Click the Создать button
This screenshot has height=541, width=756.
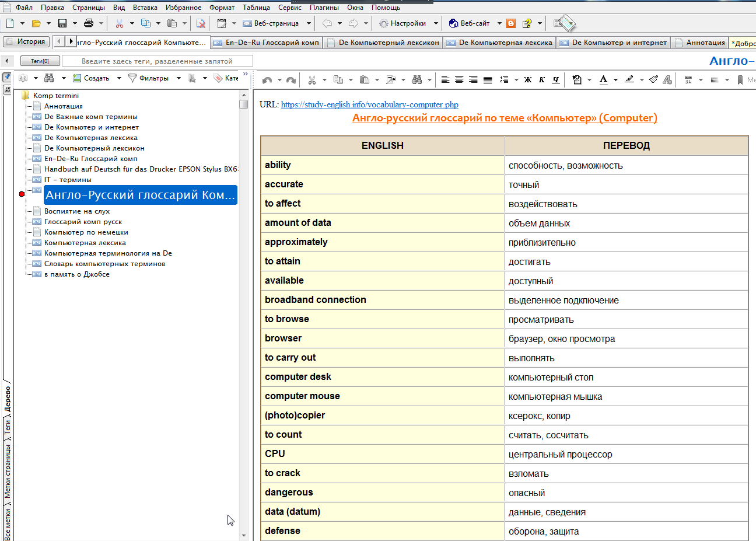click(91, 78)
